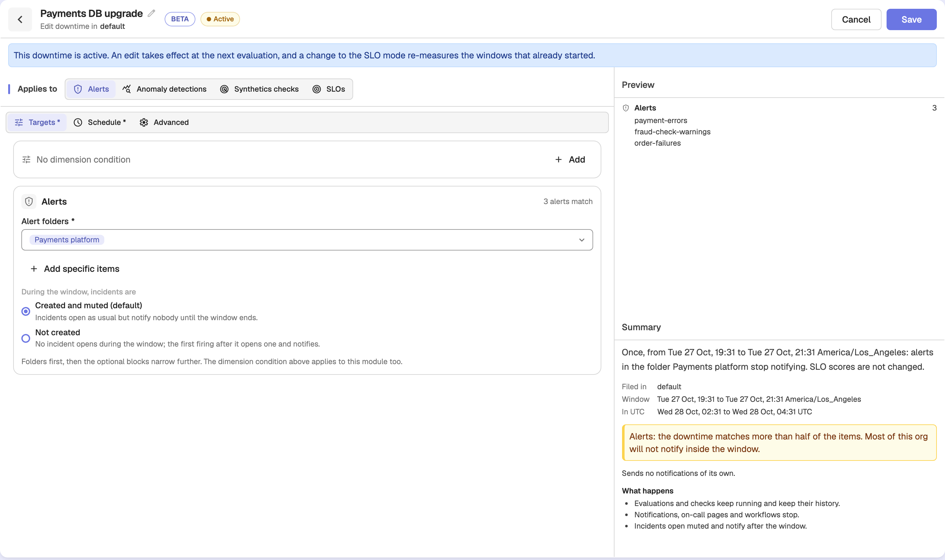Open the Schedule section tab
Image resolution: width=945 pixels, height=560 pixels.
pyautogui.click(x=100, y=122)
